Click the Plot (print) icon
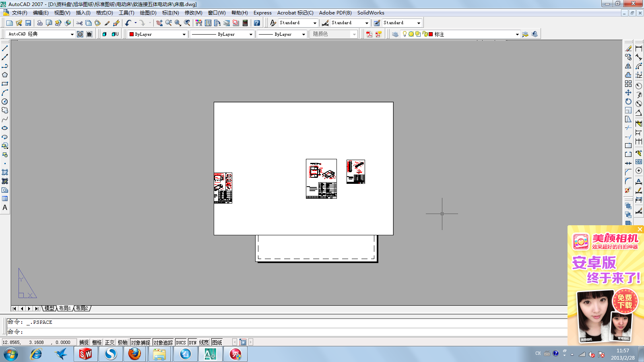 [40, 23]
